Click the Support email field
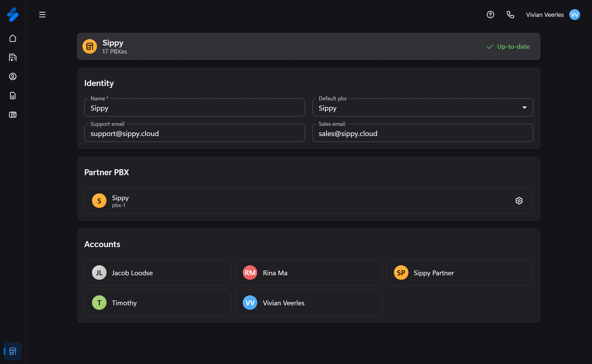Image resolution: width=592 pixels, height=364 pixels. tap(194, 133)
